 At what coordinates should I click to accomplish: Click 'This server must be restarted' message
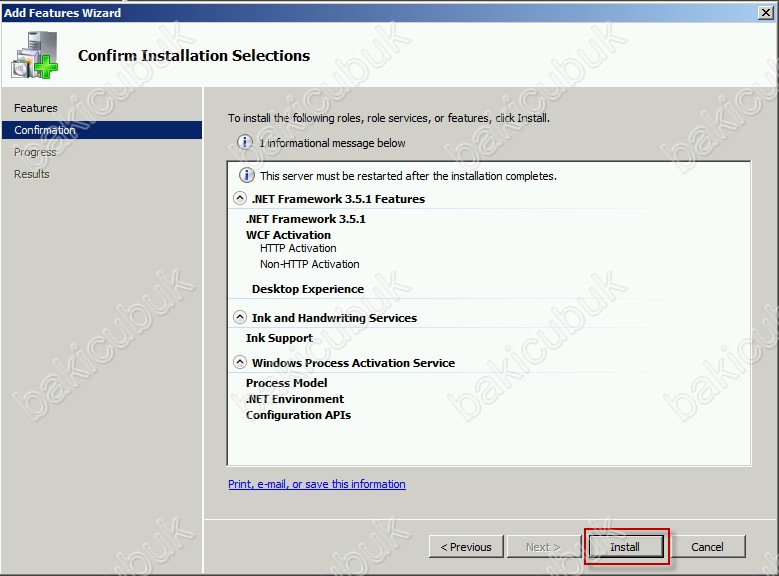click(408, 176)
